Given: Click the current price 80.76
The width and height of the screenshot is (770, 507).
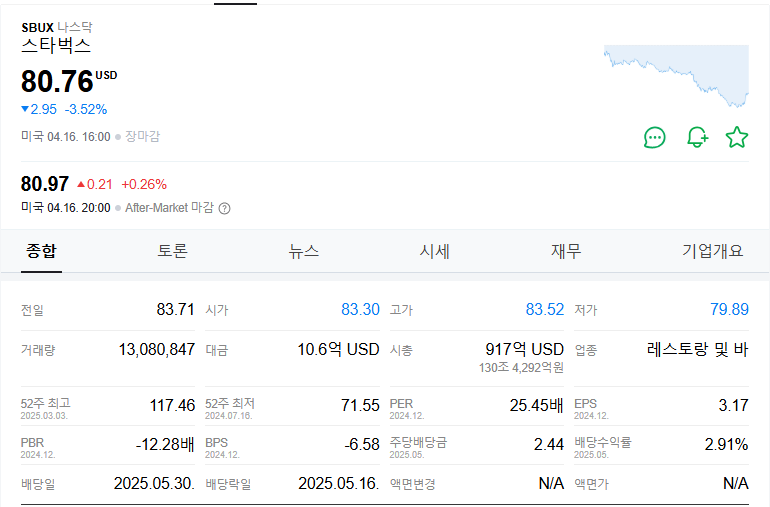Looking at the screenshot, I should (57, 81).
